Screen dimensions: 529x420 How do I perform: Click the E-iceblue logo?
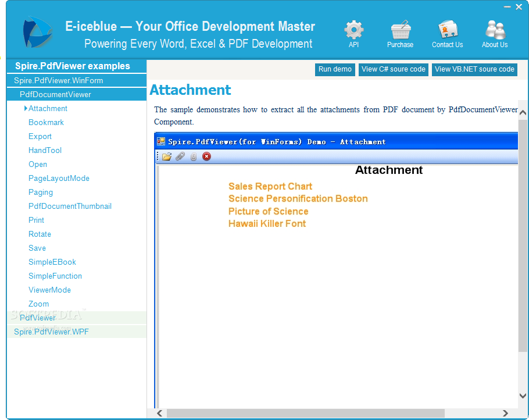click(37, 32)
